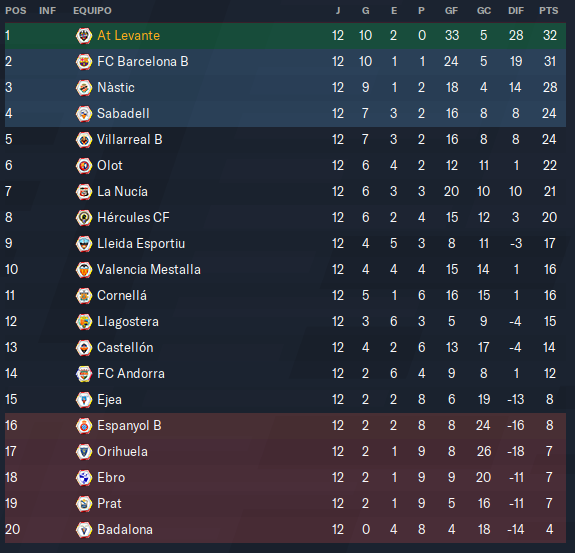Sort table by PTS column header

pyautogui.click(x=549, y=11)
